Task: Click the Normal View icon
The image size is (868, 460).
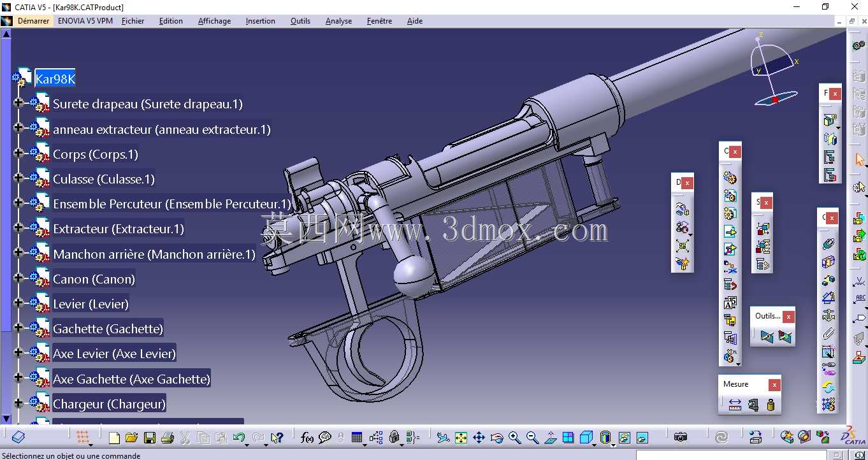Action: pyautogui.click(x=550, y=438)
